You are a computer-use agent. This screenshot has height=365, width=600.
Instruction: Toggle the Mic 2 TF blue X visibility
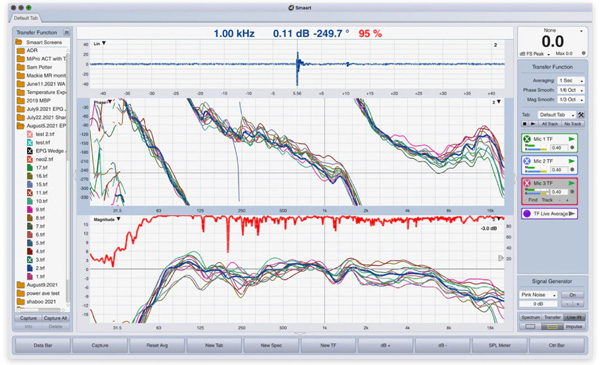527,161
